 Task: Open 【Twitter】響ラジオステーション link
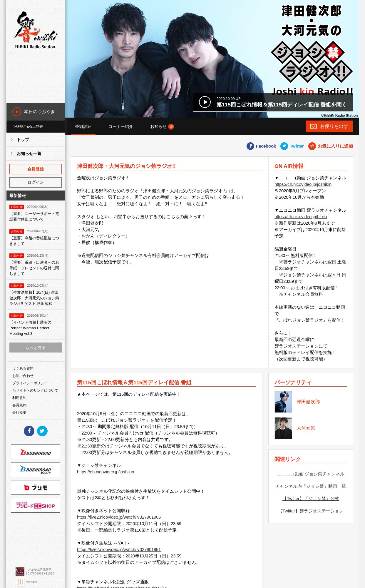click(x=311, y=511)
